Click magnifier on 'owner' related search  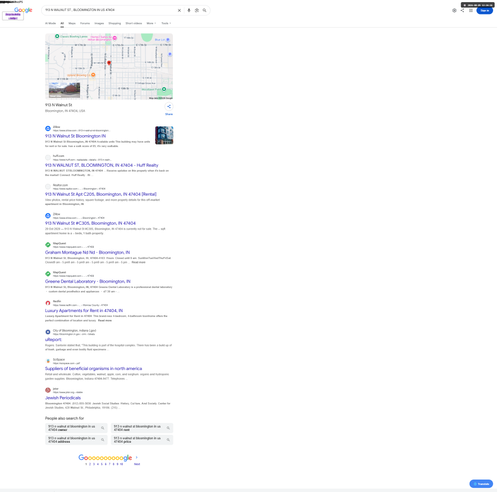click(103, 428)
